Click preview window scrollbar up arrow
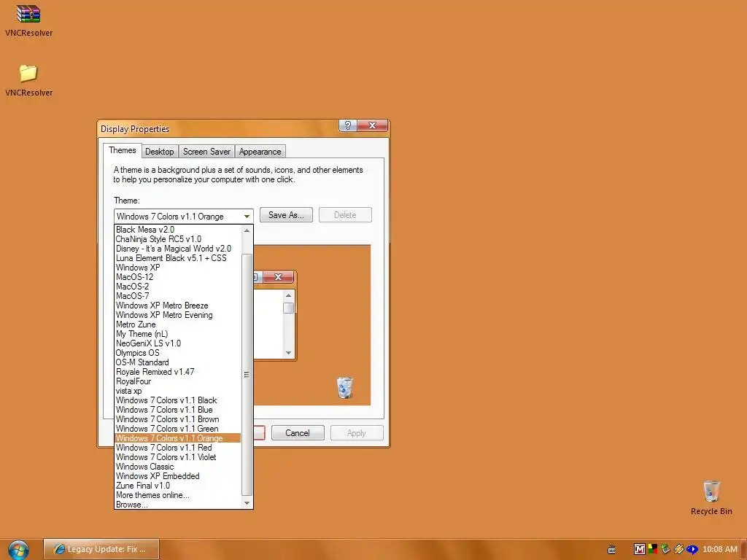 coord(288,296)
